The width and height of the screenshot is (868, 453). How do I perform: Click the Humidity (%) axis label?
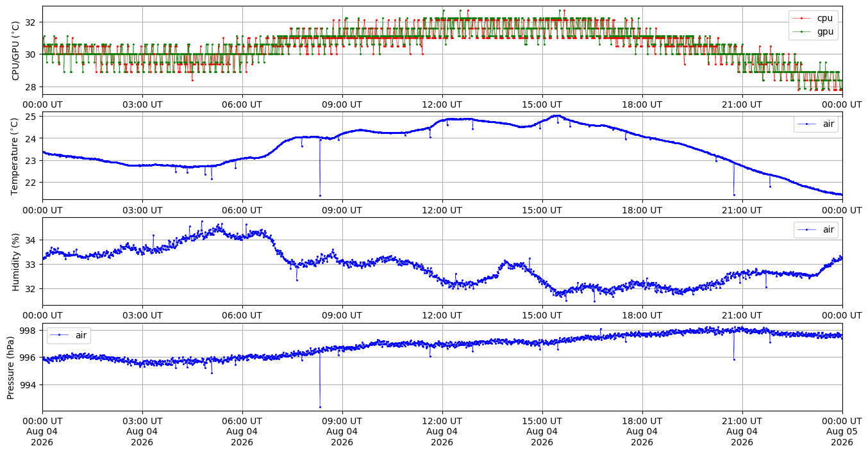coord(16,261)
